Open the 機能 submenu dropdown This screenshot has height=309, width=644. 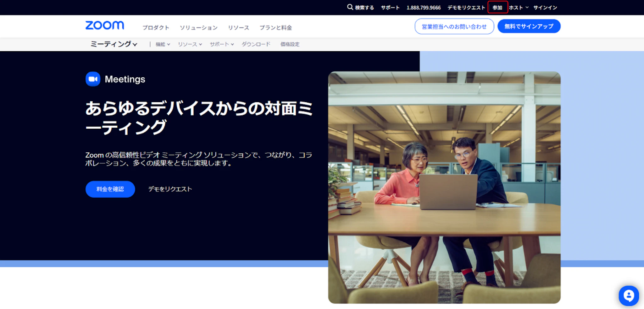163,44
